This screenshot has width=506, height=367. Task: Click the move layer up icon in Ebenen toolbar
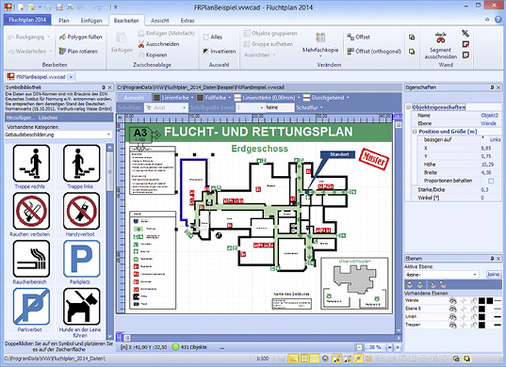[x=410, y=284]
